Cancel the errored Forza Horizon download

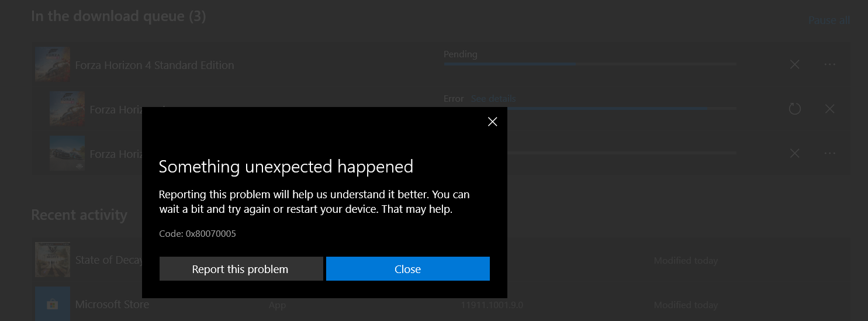tap(829, 109)
